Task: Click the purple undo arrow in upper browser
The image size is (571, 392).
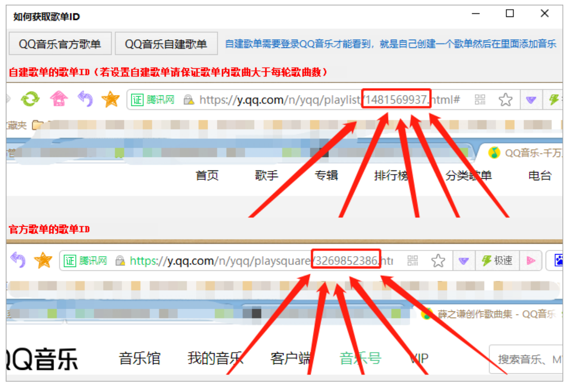Action: coord(86,99)
